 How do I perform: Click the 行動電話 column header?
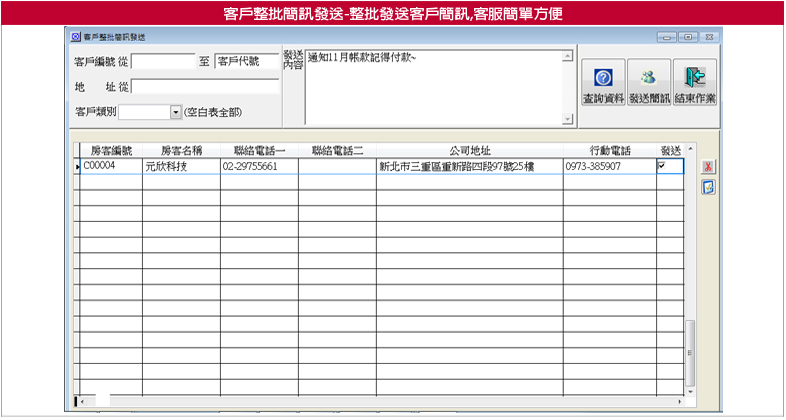[x=609, y=150]
